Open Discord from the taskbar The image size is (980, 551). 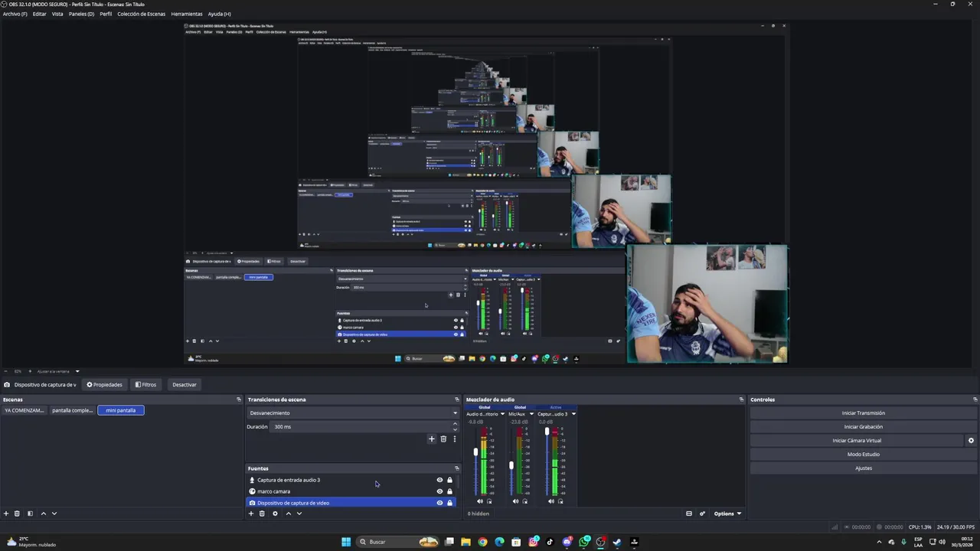567,542
